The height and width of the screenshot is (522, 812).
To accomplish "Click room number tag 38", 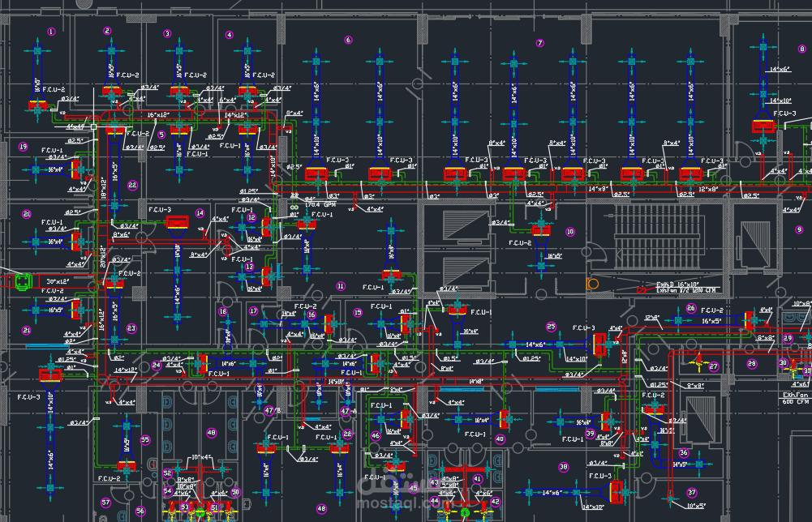I will 564,467.
